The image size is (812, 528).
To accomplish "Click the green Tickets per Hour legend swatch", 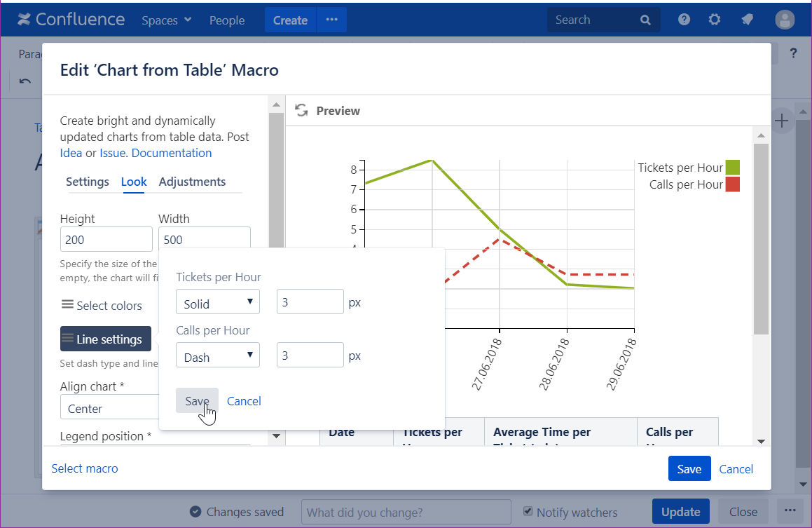I will click(x=732, y=168).
